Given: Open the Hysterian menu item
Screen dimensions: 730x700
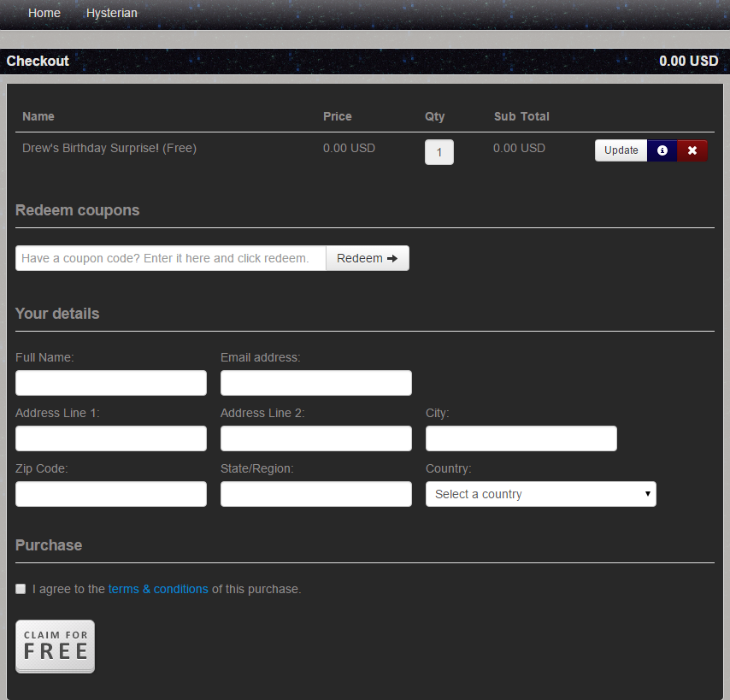Looking at the screenshot, I should (112, 13).
